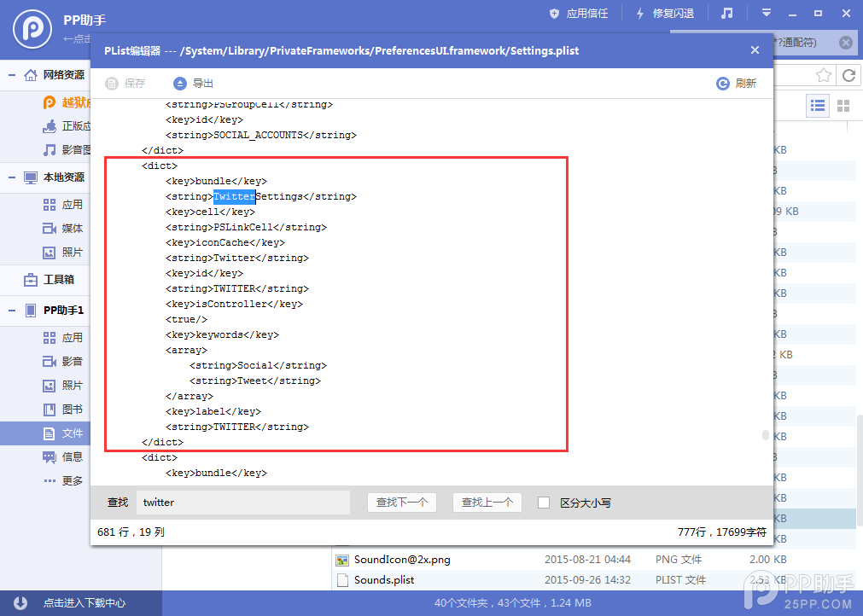Close the PList编辑器 dialog
The height and width of the screenshot is (616, 863).
(x=755, y=50)
